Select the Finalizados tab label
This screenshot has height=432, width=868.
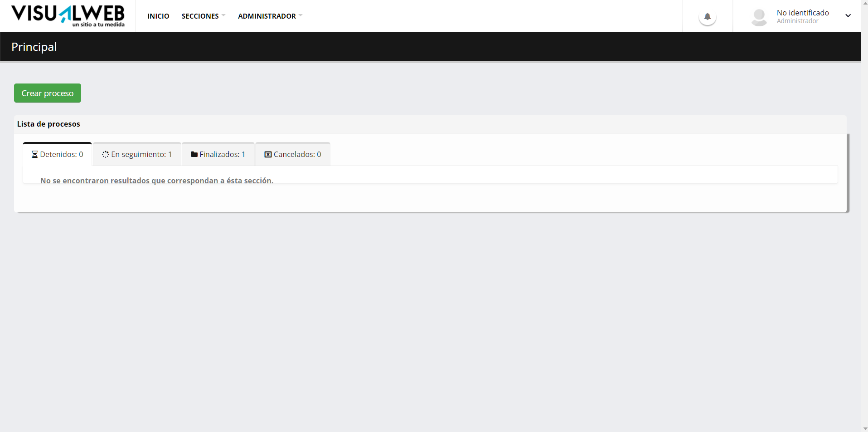222,155
